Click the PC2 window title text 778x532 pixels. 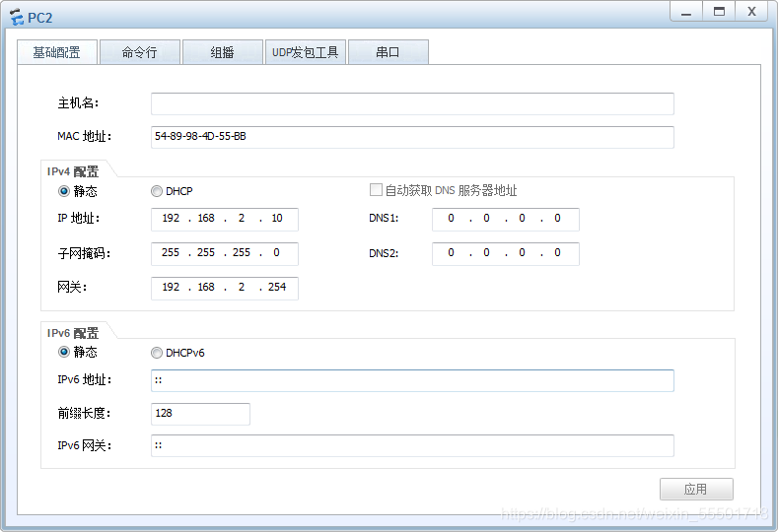(x=39, y=18)
